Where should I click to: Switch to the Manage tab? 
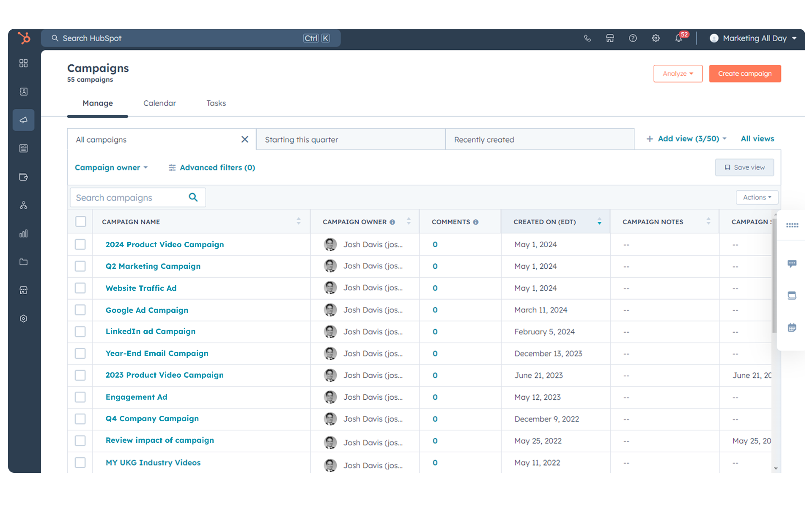tap(98, 103)
